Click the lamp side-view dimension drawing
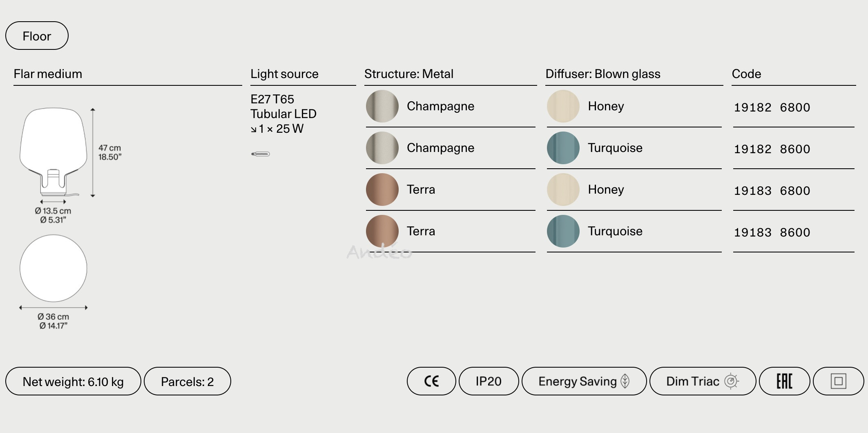 54,152
